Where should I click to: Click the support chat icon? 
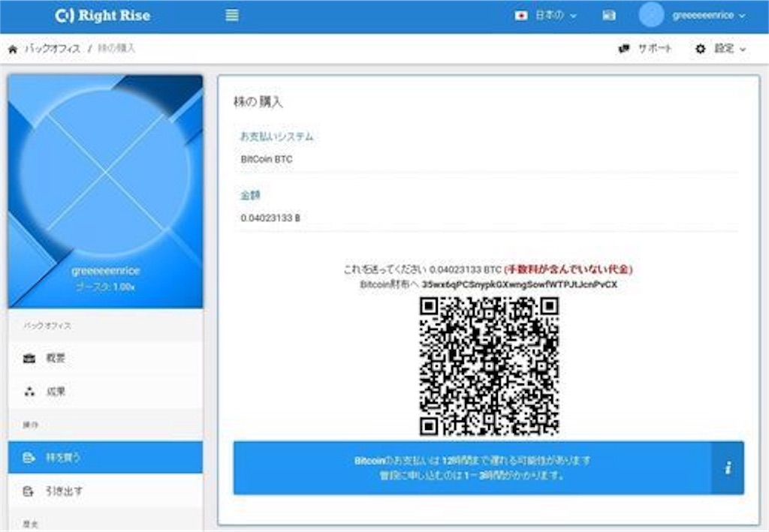(624, 49)
